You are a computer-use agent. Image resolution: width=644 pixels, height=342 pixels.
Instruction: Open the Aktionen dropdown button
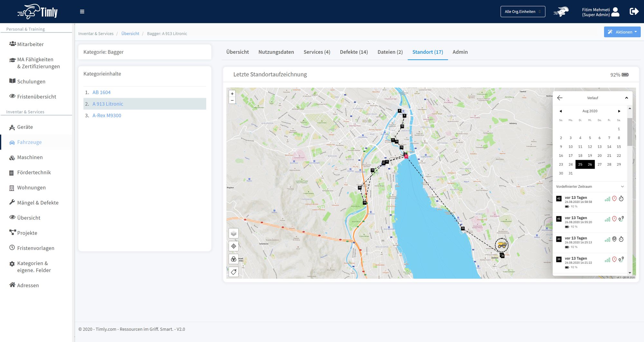(x=622, y=32)
